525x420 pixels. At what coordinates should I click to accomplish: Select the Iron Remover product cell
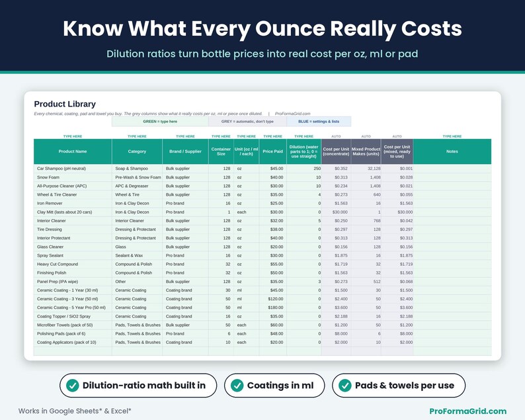[73, 203]
